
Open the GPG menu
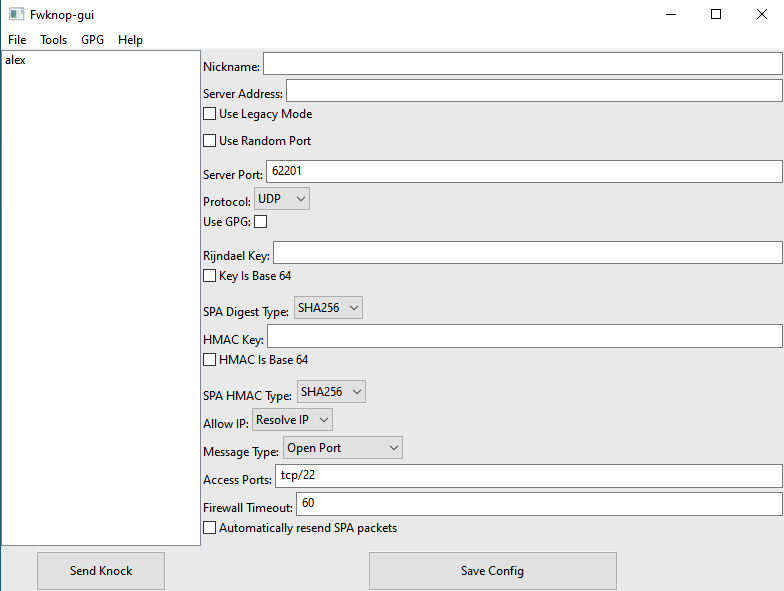tap(92, 40)
